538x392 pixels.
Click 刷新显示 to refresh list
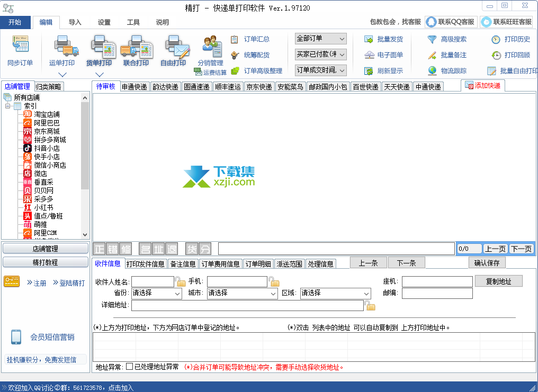[x=383, y=71]
